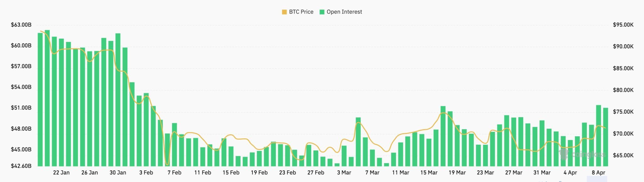Select the open interest bar above 8 Apr
644x182 pixels.
coord(598,136)
